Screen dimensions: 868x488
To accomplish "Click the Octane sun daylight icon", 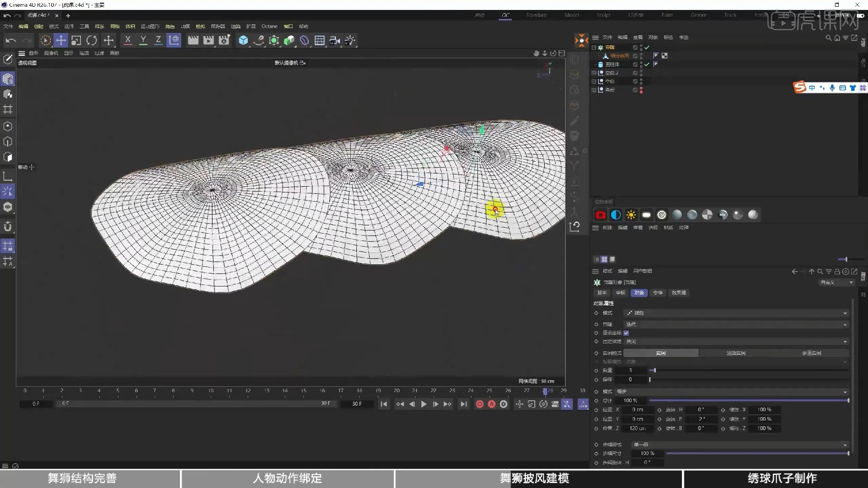I will pyautogui.click(x=631, y=215).
